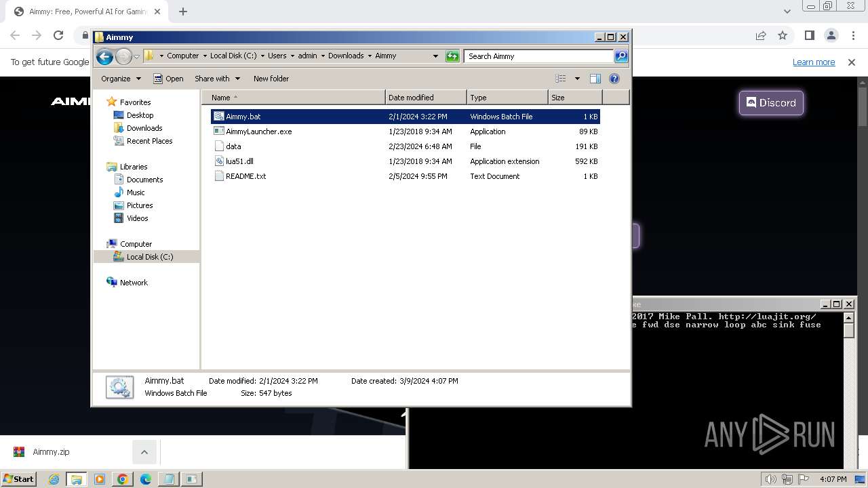Bookmark this page with star icon

(783, 35)
